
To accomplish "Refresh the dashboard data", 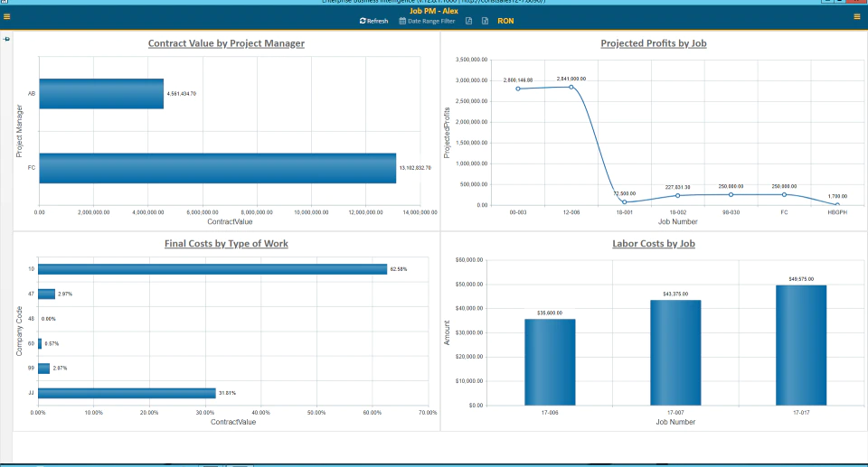I will point(373,21).
